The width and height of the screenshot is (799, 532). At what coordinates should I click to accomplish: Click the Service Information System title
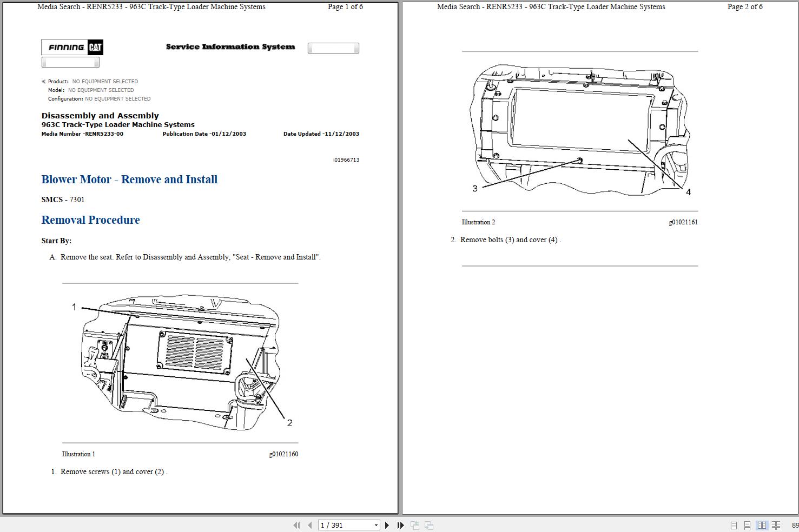230,47
